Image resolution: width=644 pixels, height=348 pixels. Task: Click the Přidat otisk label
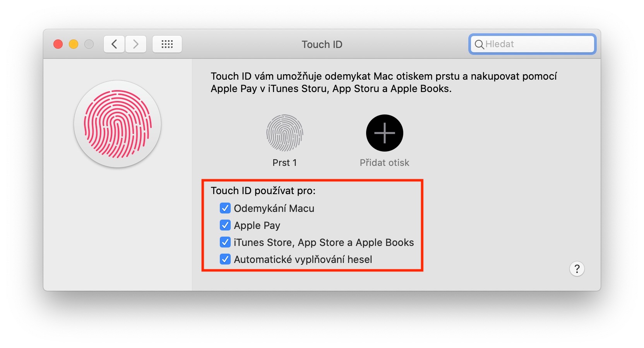pos(384,163)
